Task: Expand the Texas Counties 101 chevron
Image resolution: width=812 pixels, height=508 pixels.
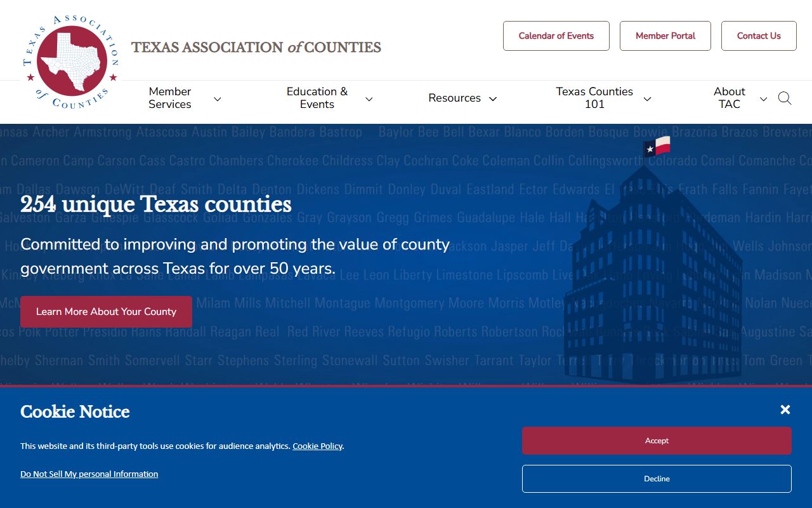Action: (647, 99)
